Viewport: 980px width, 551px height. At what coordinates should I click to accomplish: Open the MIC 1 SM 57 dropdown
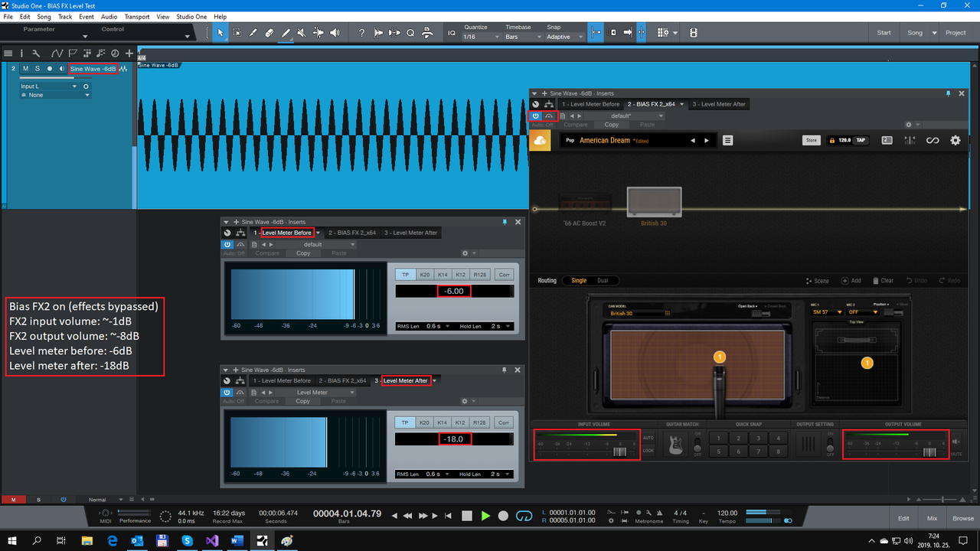click(x=826, y=312)
